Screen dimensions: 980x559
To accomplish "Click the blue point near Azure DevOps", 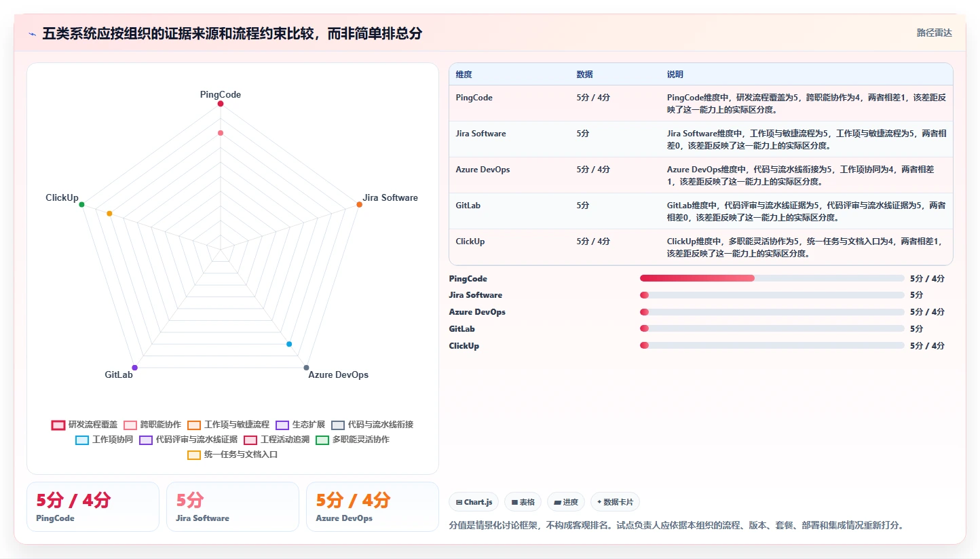I will pyautogui.click(x=289, y=344).
